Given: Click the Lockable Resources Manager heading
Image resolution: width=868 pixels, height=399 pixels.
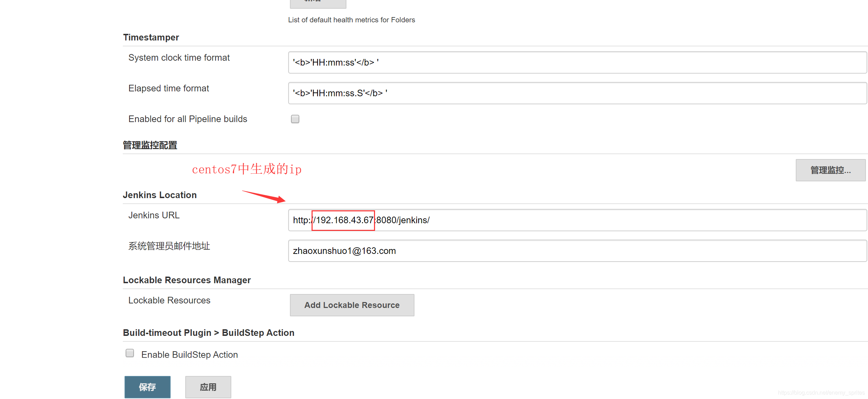Looking at the screenshot, I should click(x=187, y=280).
